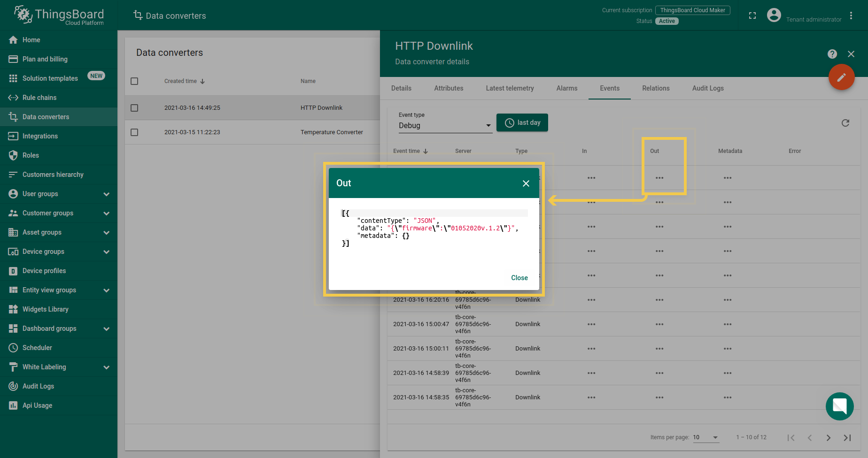Expand Customer groups menu
This screenshot has width=868, height=458.
point(58,213)
